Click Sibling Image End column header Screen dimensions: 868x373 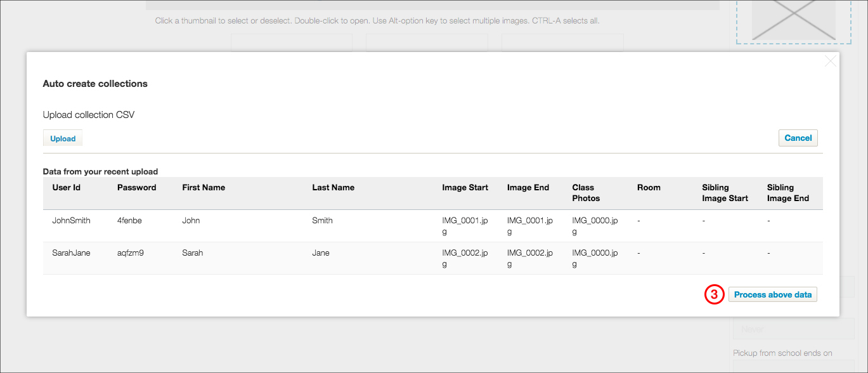click(788, 193)
